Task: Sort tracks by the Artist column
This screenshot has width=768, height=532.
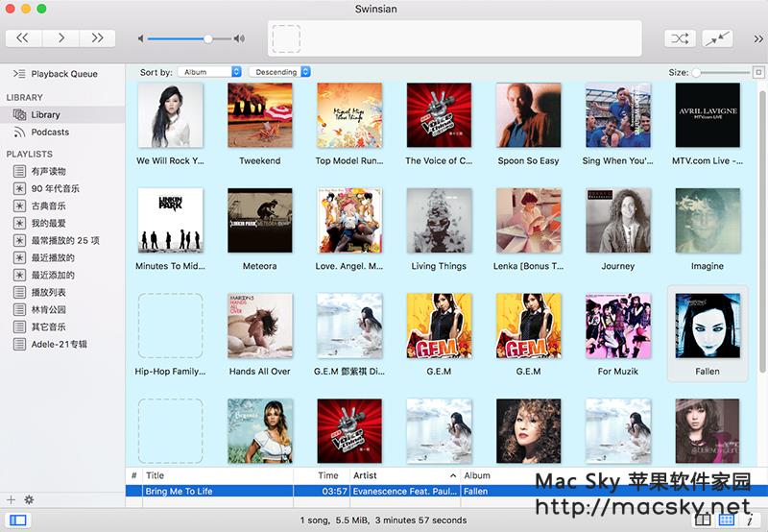Action: point(405,475)
